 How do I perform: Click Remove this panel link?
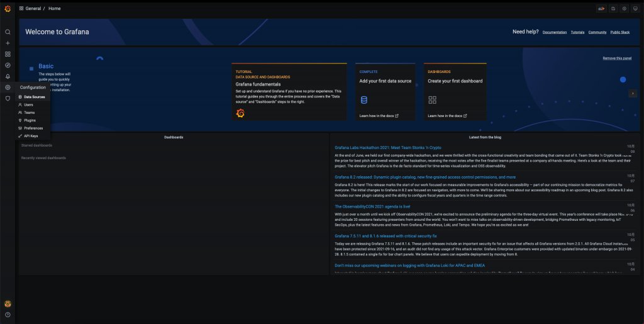click(617, 59)
